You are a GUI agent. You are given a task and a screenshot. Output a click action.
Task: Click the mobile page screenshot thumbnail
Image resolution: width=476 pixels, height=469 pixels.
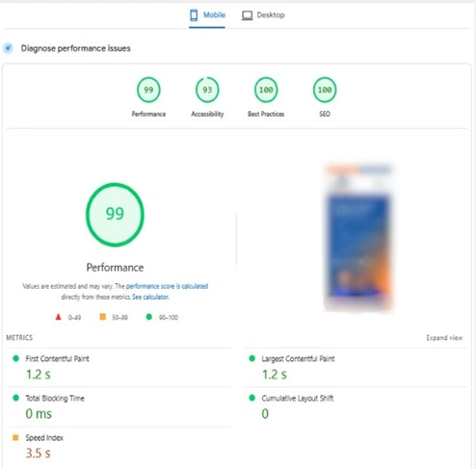point(358,237)
